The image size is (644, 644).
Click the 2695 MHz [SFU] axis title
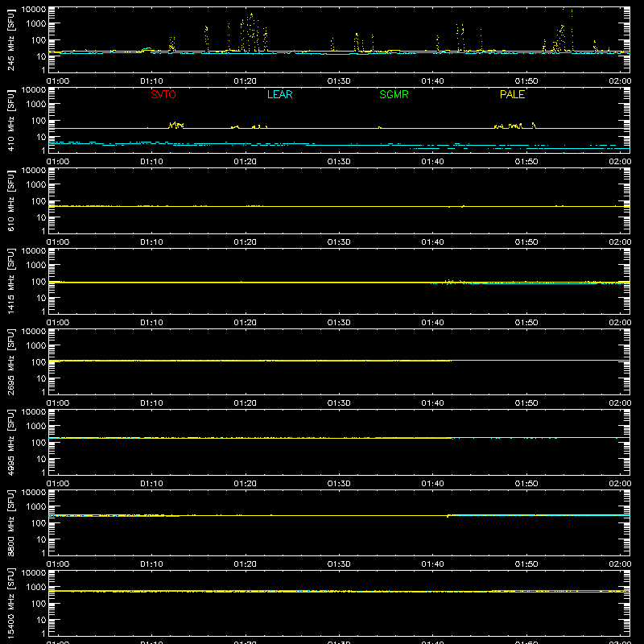click(11, 361)
